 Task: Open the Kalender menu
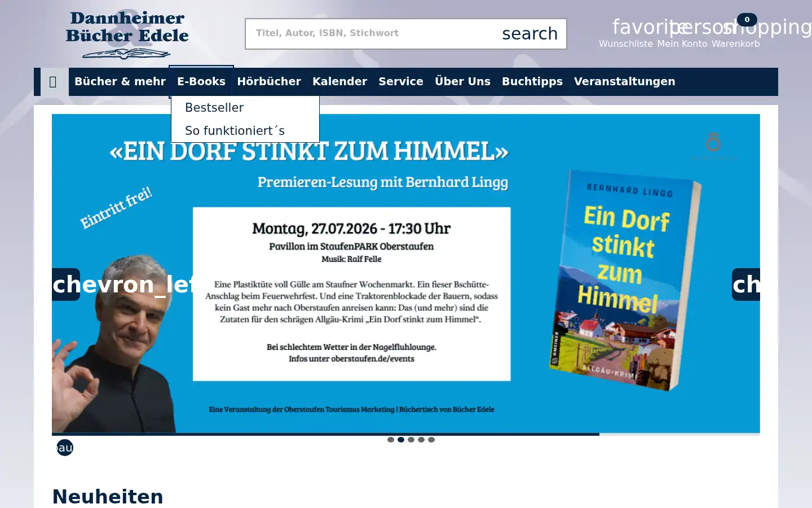click(339, 82)
